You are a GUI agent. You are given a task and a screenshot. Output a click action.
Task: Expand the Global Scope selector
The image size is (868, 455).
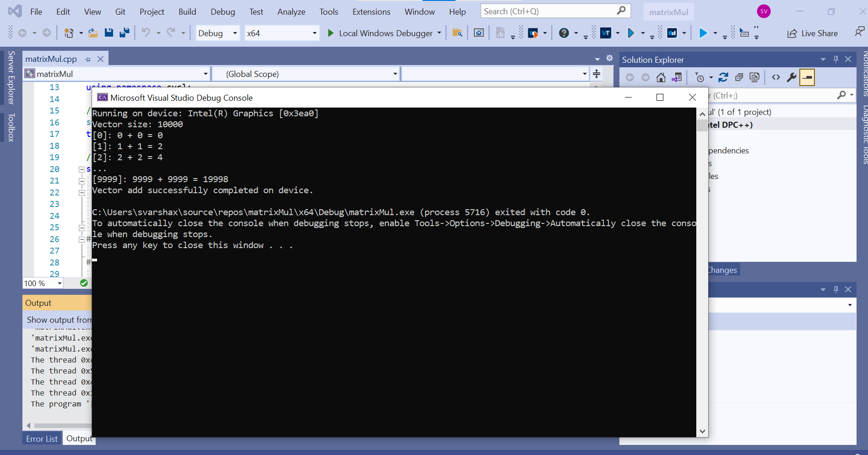coord(395,74)
